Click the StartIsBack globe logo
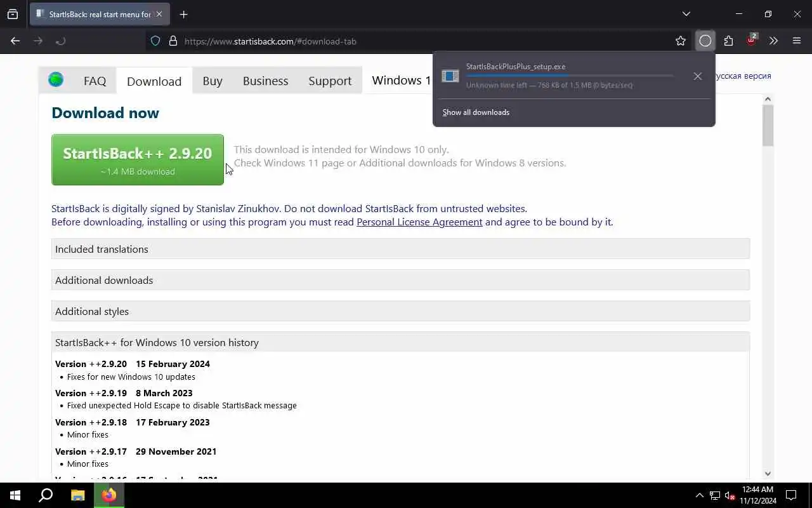 pos(56,80)
